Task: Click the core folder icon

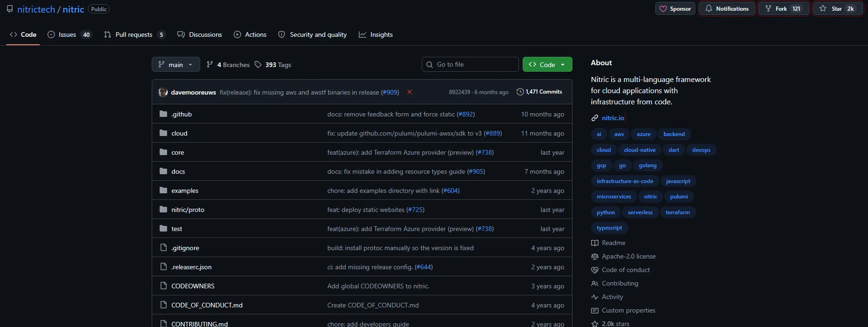Action: 163,152
